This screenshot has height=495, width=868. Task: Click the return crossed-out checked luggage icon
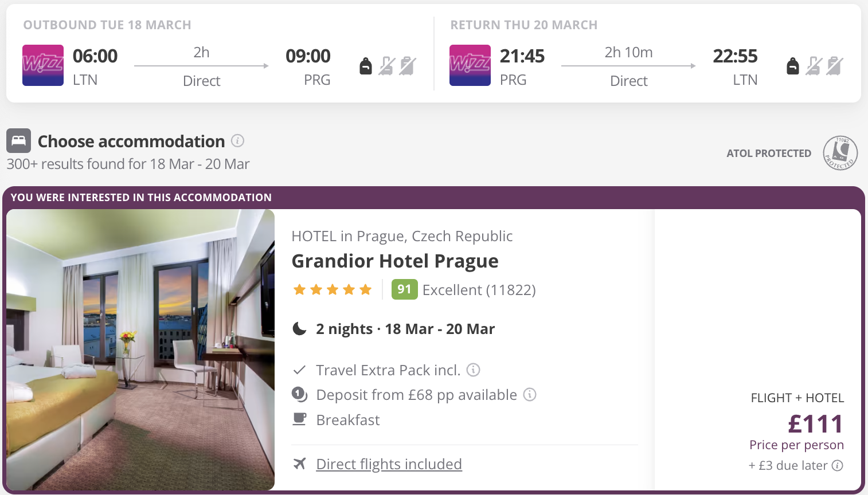835,66
